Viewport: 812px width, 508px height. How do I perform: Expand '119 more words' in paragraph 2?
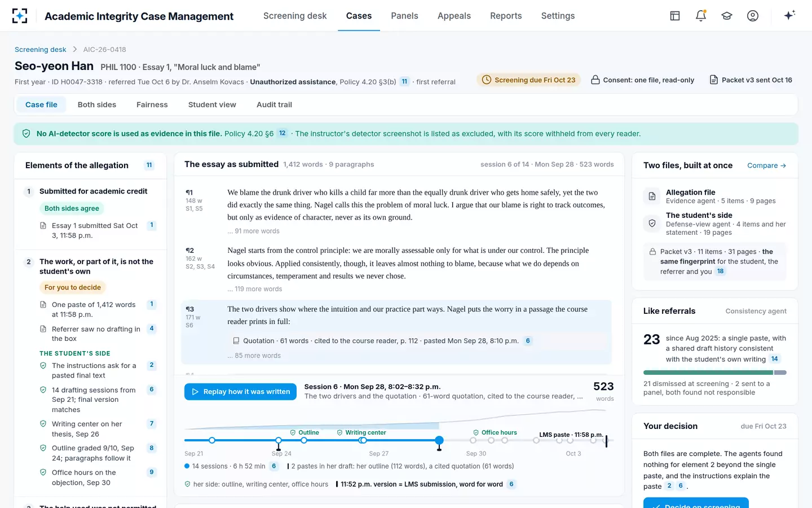point(255,289)
